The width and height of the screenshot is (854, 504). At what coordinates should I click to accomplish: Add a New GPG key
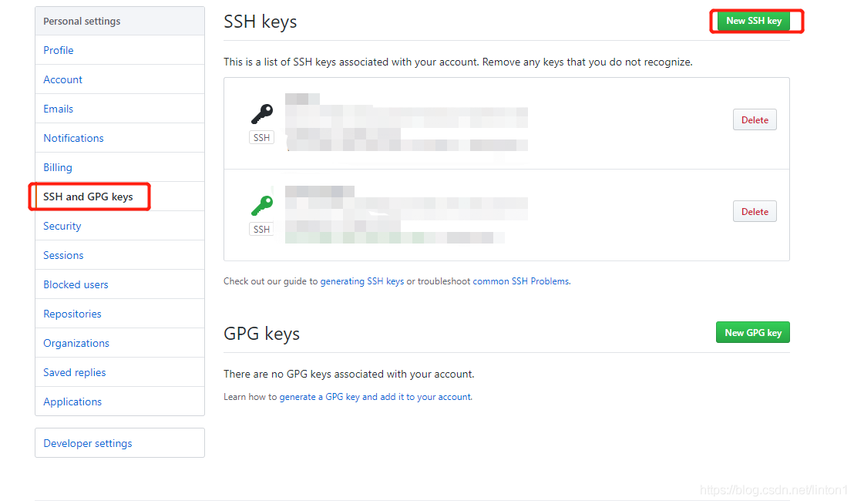[x=753, y=333]
